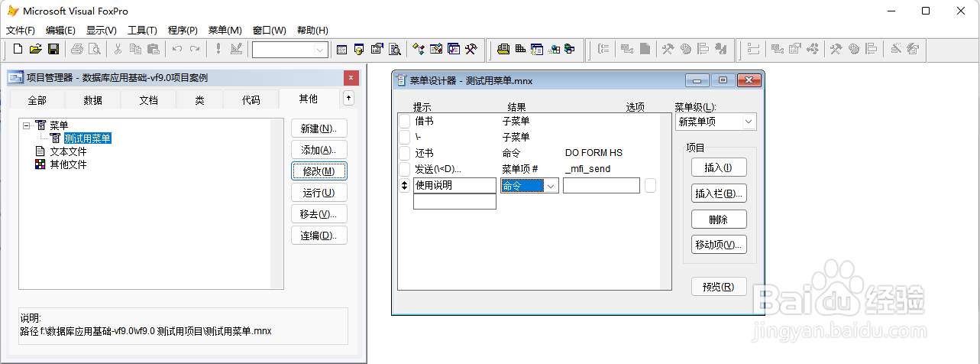This screenshot has width=980, height=364.
Task: Open the Object Browser toolbar icon
Action: (x=436, y=49)
